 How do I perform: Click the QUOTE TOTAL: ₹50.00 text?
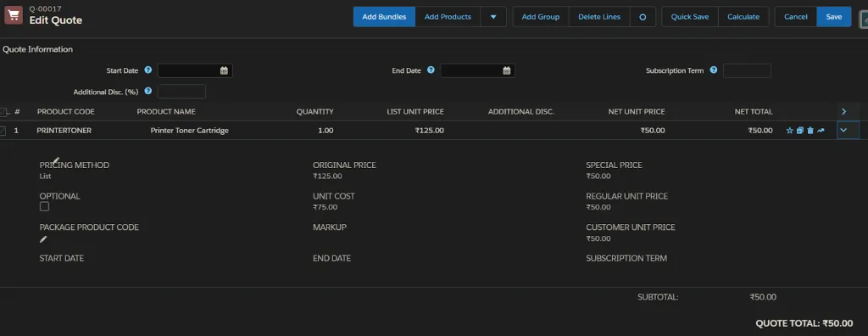[x=804, y=323]
